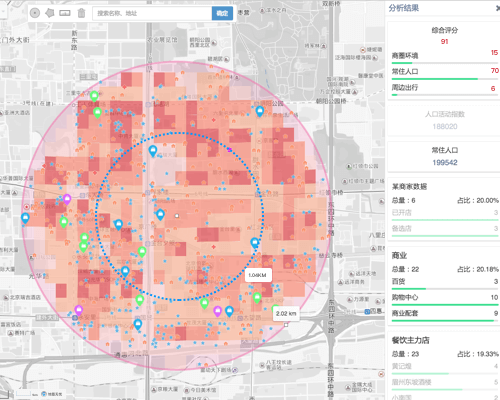Click the 朝阳公园桥 map label

click(331, 101)
